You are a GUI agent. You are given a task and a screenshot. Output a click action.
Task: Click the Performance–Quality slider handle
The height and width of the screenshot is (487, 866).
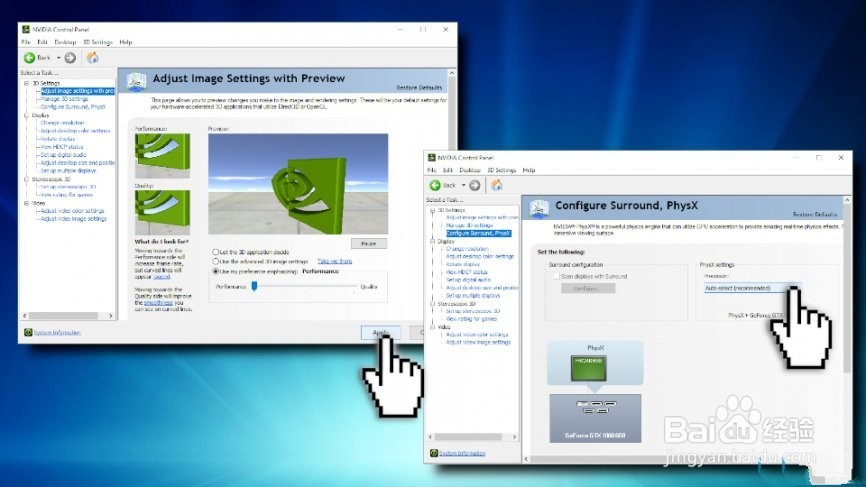(254, 286)
